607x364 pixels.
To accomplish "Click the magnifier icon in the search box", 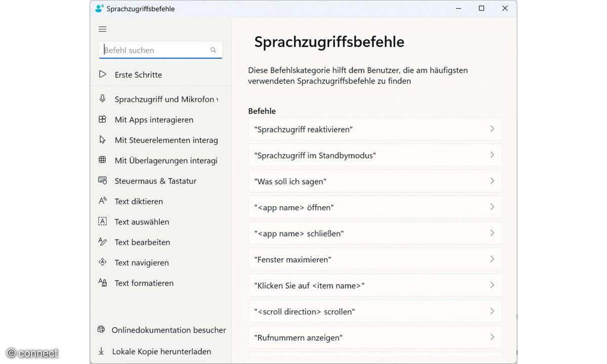I will coord(213,50).
